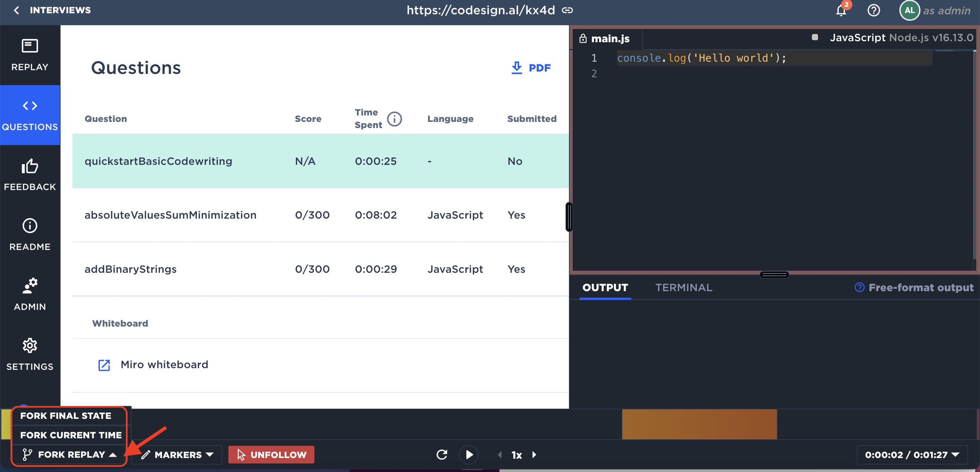Open the help question mark icon
The height and width of the screenshot is (472, 980).
coord(873,10)
